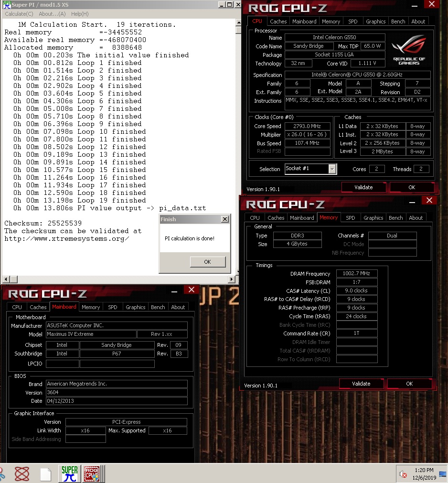Click the Core Speed value 2793.0 MHz

(x=307, y=126)
